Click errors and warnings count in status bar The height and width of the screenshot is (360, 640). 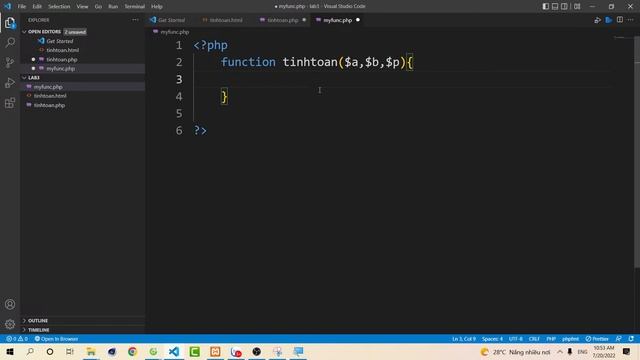tap(17, 339)
